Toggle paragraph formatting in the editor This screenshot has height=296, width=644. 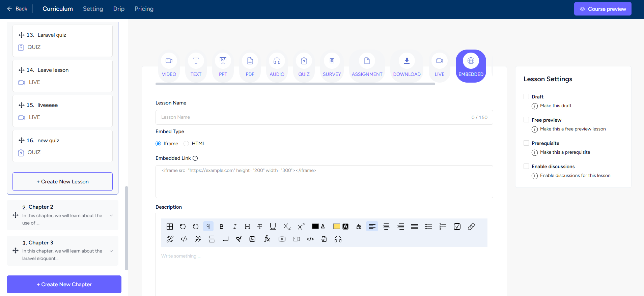[x=208, y=227]
